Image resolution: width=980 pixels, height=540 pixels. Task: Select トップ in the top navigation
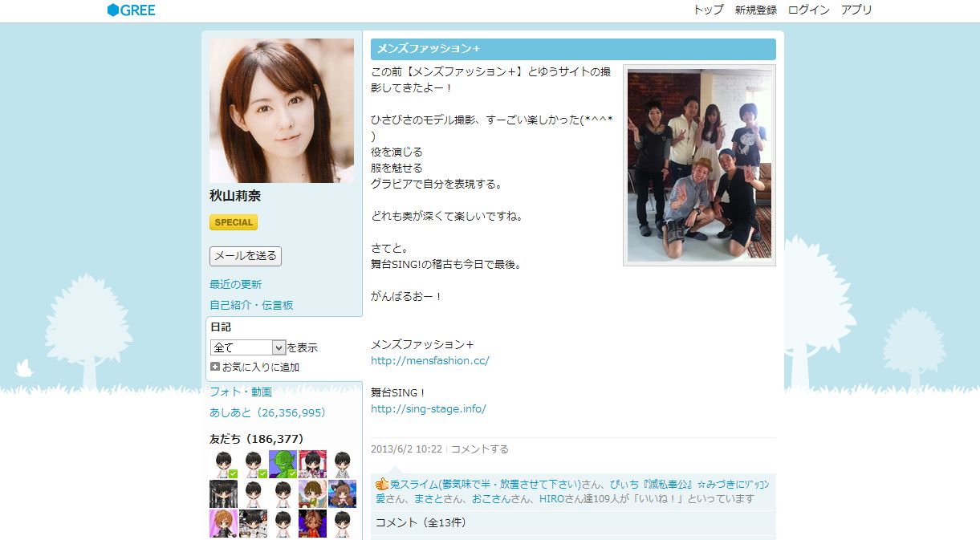point(707,10)
